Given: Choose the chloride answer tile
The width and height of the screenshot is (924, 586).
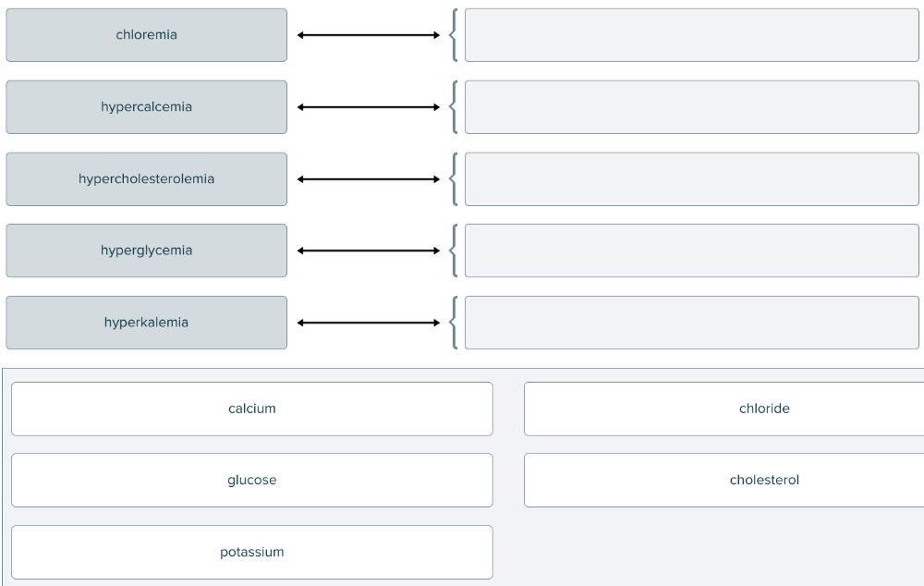Looking at the screenshot, I should (724, 409).
